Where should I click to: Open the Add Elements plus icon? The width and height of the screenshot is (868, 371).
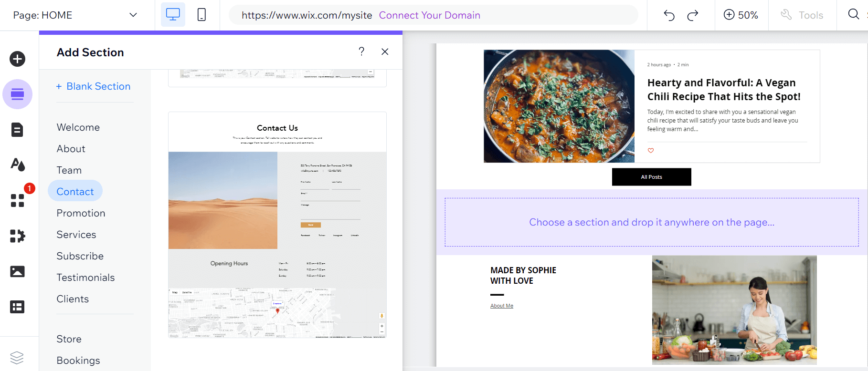18,59
